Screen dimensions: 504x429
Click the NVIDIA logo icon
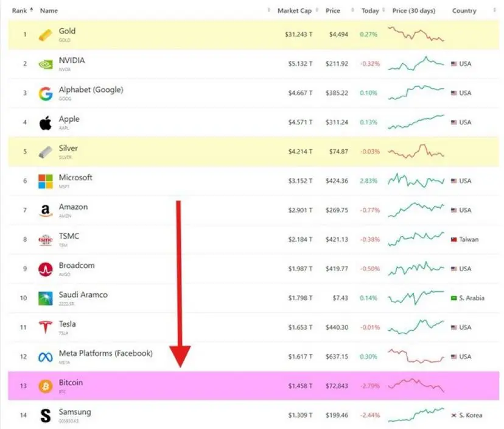(45, 65)
